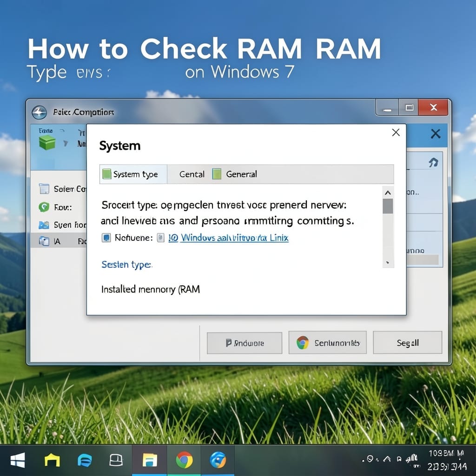Click the yellow home icon in taskbar
Image resolution: width=476 pixels, height=476 pixels.
[x=52, y=460]
